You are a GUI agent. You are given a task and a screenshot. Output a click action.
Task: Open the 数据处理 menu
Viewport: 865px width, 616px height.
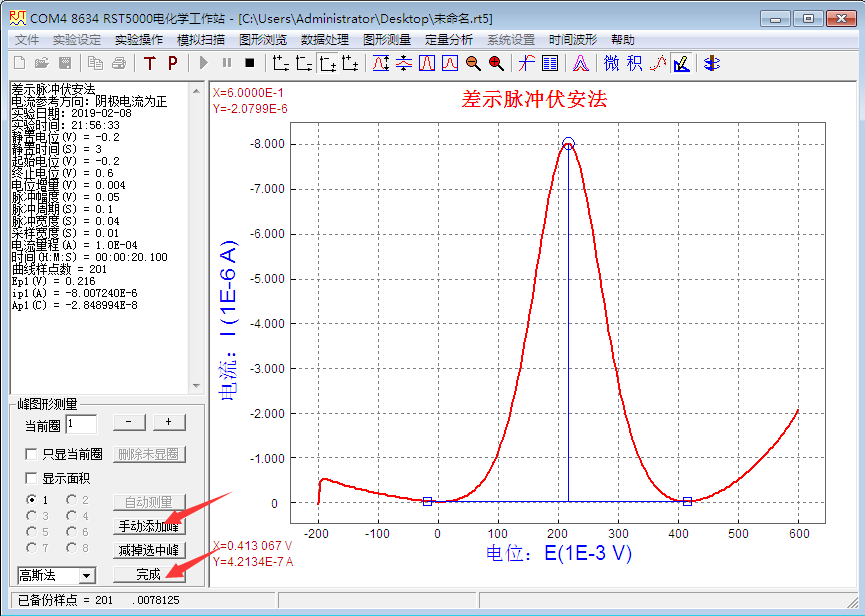[325, 40]
